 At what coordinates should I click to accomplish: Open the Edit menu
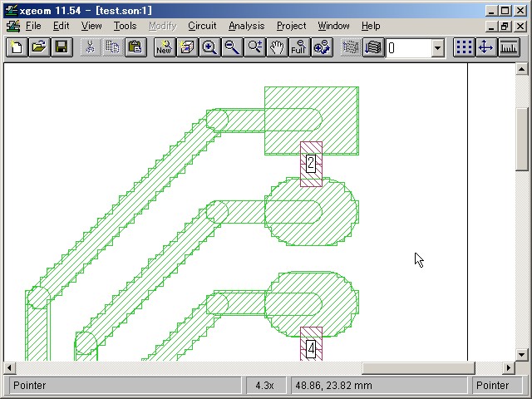point(61,26)
